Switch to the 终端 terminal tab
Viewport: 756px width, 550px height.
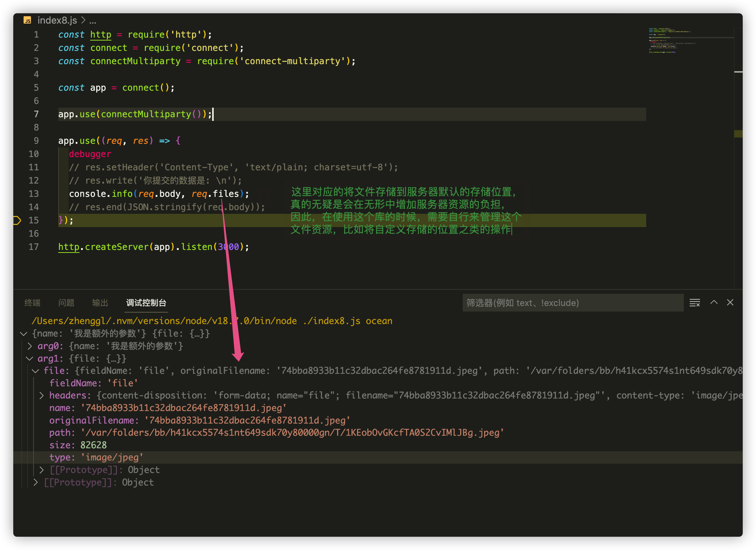click(32, 303)
